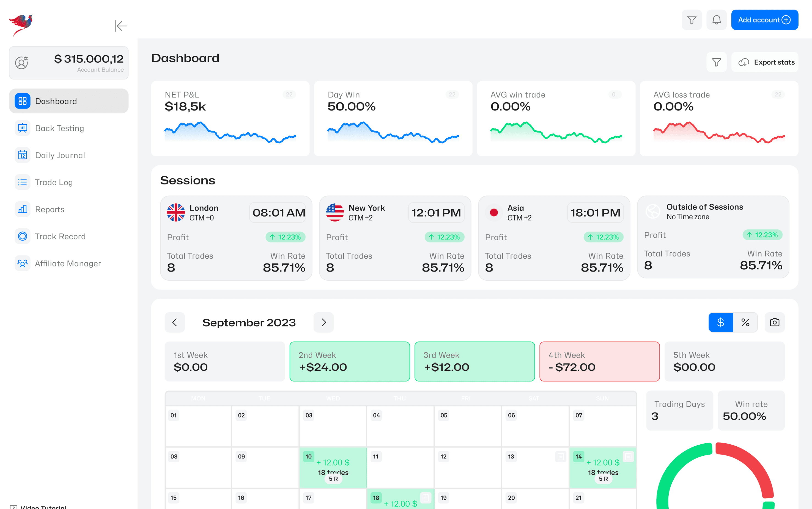Take calendar screenshot with camera icon
This screenshot has width=812, height=509.
(774, 322)
